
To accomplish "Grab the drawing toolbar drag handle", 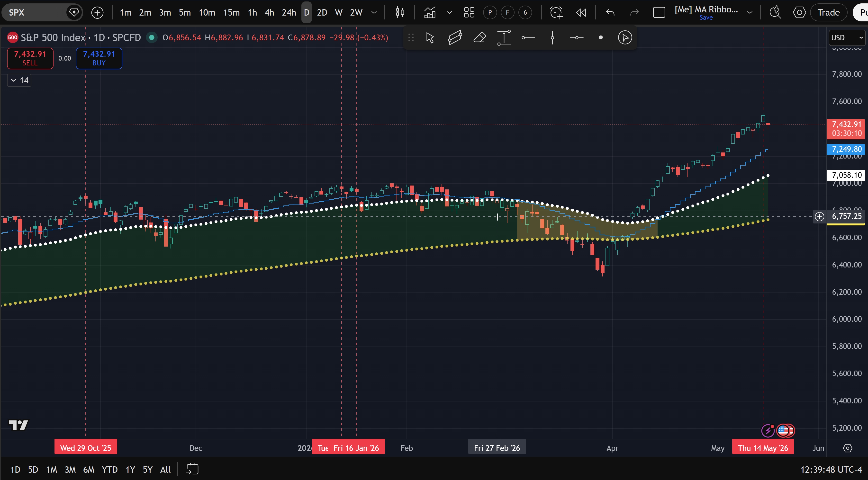I will 411,37.
